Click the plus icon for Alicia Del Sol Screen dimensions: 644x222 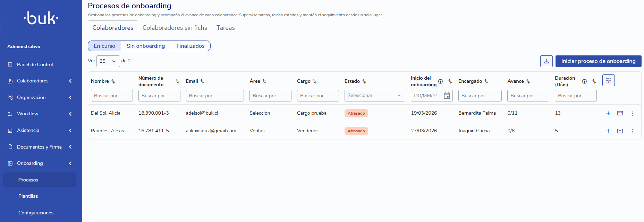pyautogui.click(x=608, y=113)
